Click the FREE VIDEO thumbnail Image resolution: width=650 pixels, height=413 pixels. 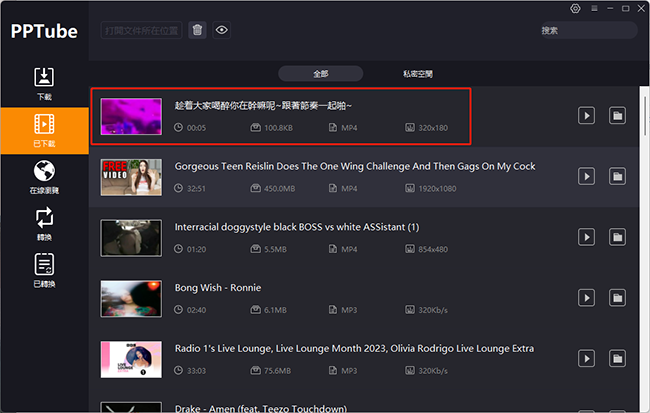(131, 177)
